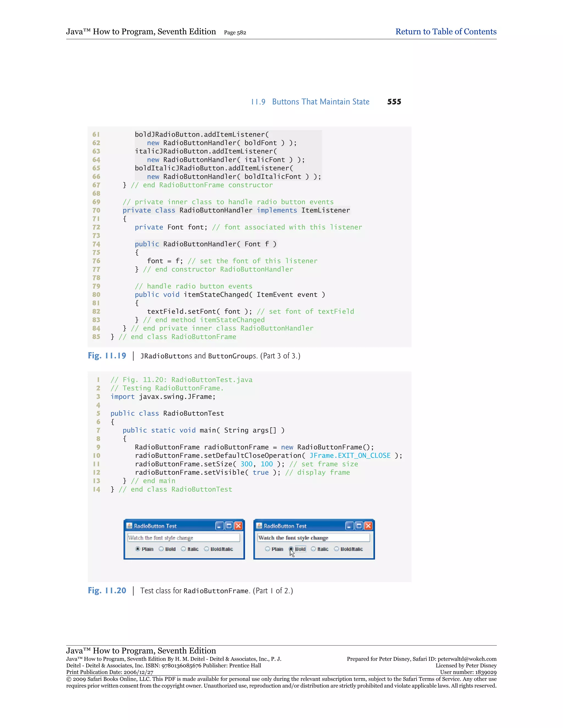Viewport: 563px width, 728px height.
Task: Click the selected Bold radio under cursor
Action: (291, 549)
